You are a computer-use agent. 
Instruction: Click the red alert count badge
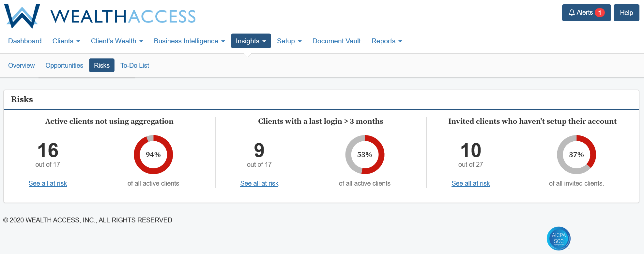[x=600, y=13]
